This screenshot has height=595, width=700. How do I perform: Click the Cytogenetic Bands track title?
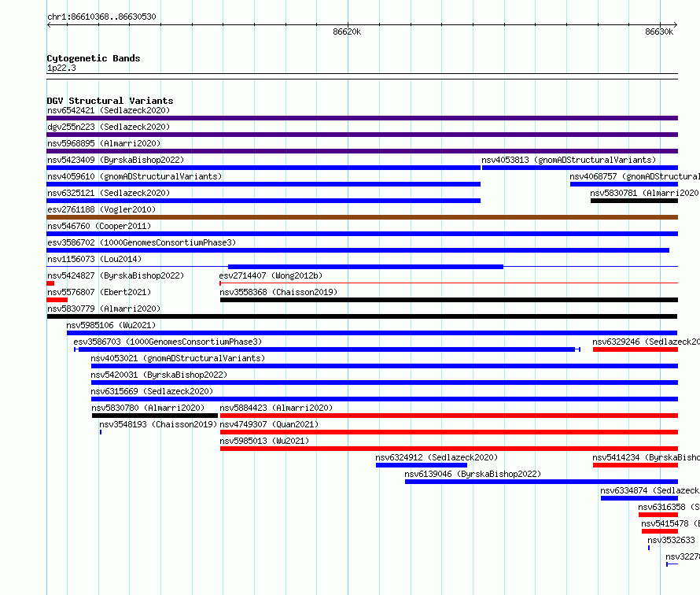pyautogui.click(x=94, y=58)
